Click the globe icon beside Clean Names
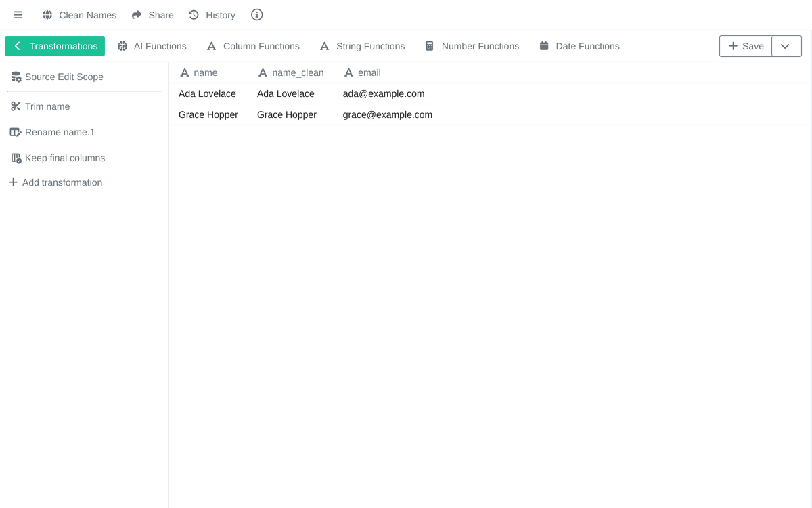The height and width of the screenshot is (508, 812). [x=47, y=15]
